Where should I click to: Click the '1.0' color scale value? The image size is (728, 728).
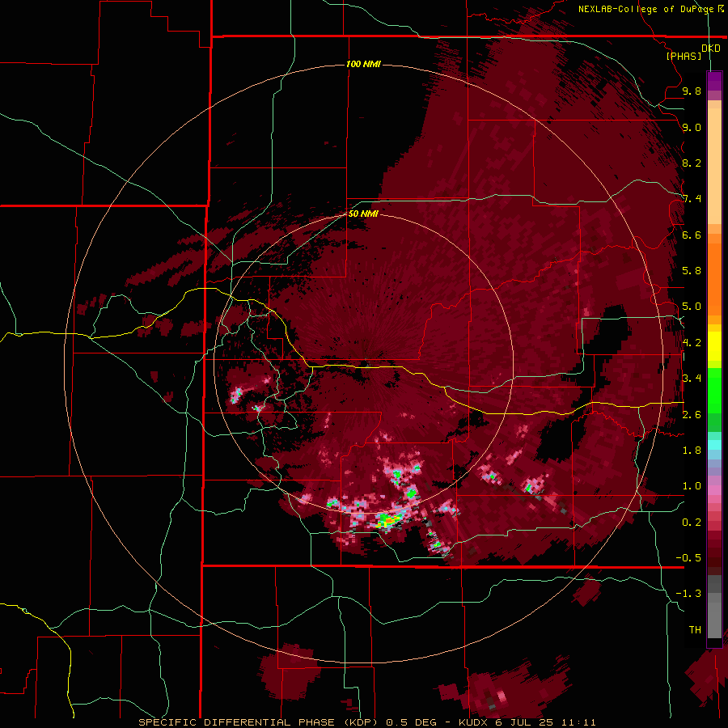coord(692,485)
